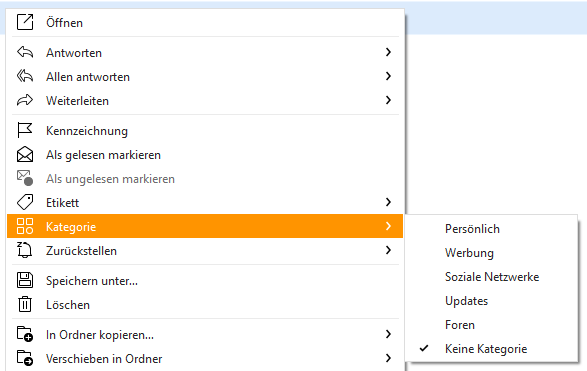587x371 pixels.
Task: Click the Öffnen open-message icon
Action: pyautogui.click(x=25, y=22)
